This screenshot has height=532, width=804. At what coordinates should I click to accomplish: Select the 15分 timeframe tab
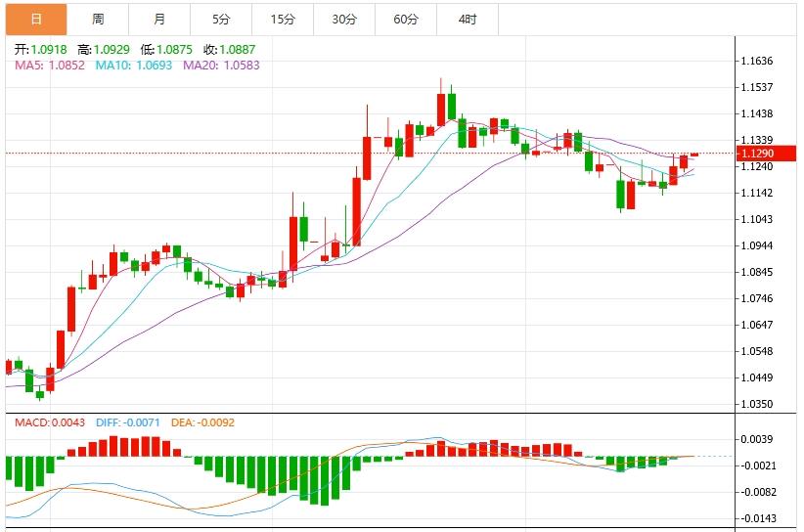point(283,20)
